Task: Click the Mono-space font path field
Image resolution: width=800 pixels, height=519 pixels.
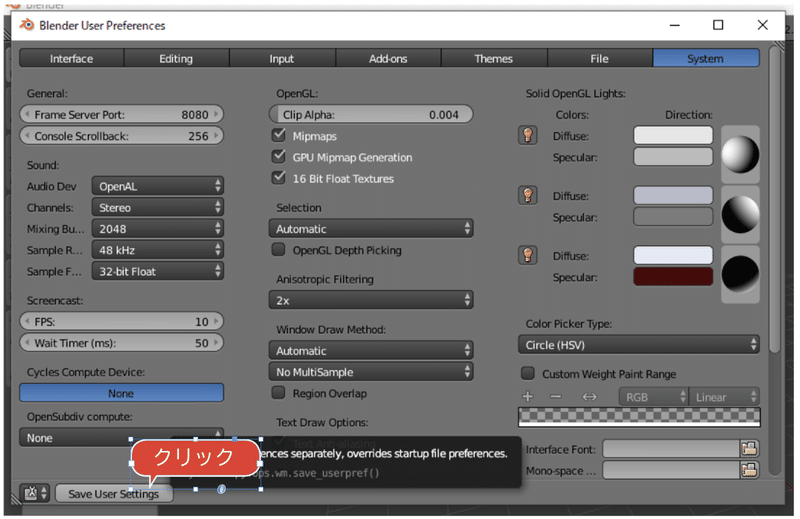Action: tap(671, 470)
